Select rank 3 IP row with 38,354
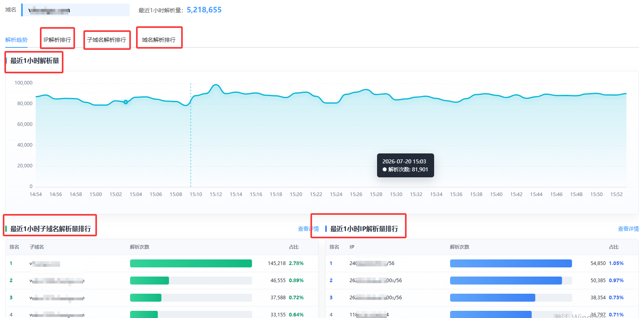 click(x=482, y=298)
